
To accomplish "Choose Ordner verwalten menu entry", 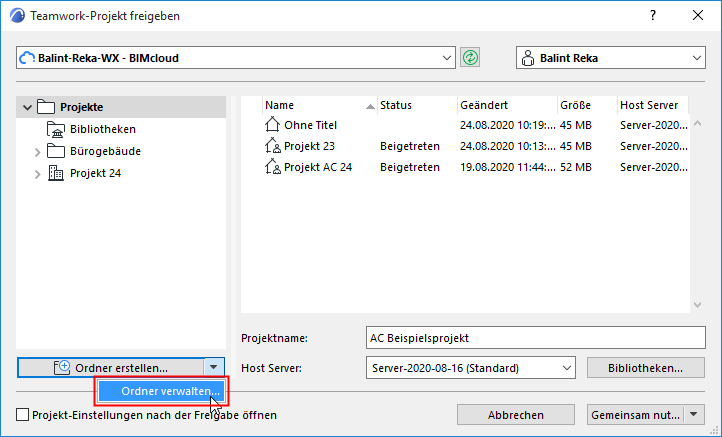I will coord(161,391).
